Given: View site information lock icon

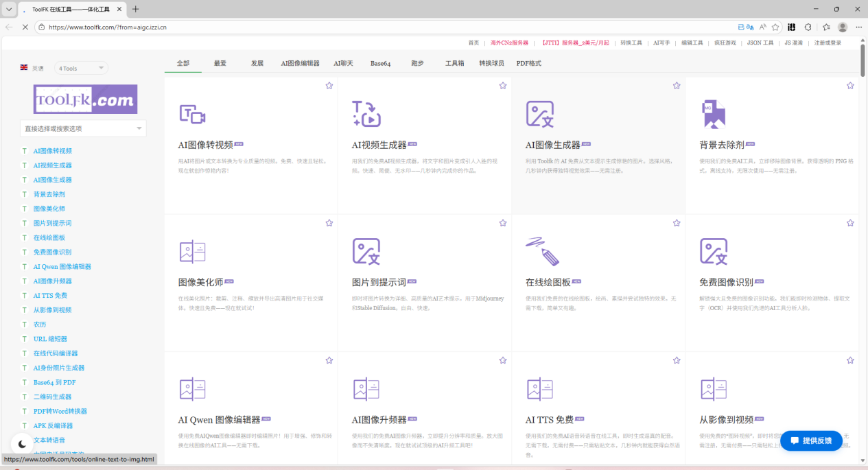Looking at the screenshot, I should pyautogui.click(x=42, y=27).
